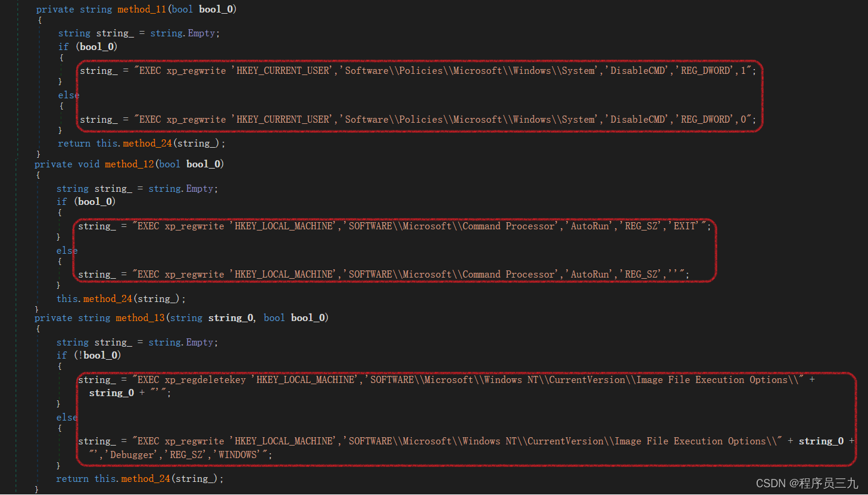
Task: Click the 'string_0 + "'";' continuation line
Action: [x=130, y=393]
